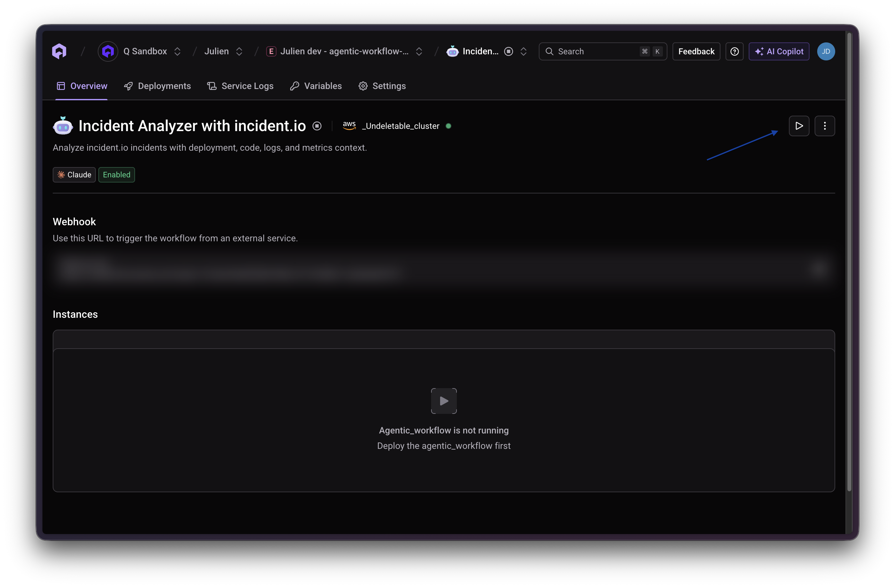Deploy workflow with the play button

coord(799,126)
